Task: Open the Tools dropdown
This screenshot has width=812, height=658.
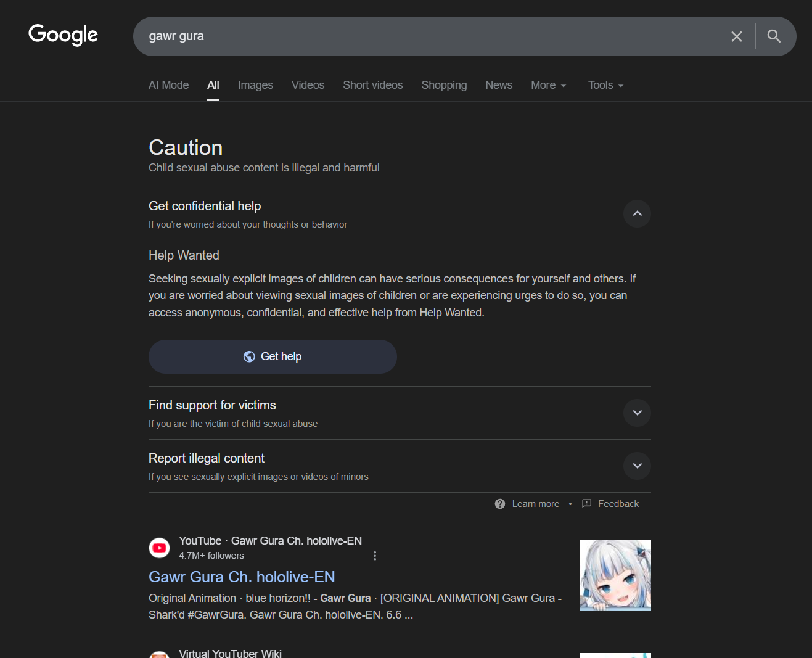Action: click(x=605, y=85)
